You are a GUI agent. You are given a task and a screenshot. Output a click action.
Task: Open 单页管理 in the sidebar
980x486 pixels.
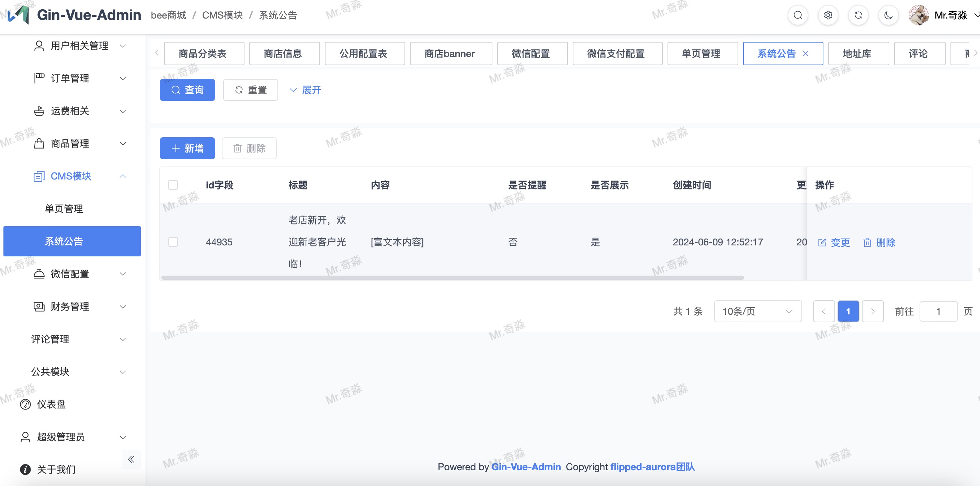point(64,208)
